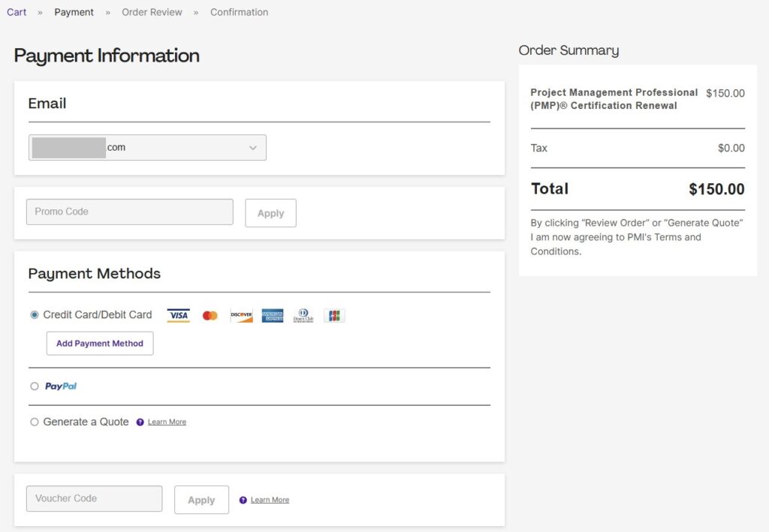Click the PayPal logo
The image size is (769, 532).
pyautogui.click(x=61, y=386)
